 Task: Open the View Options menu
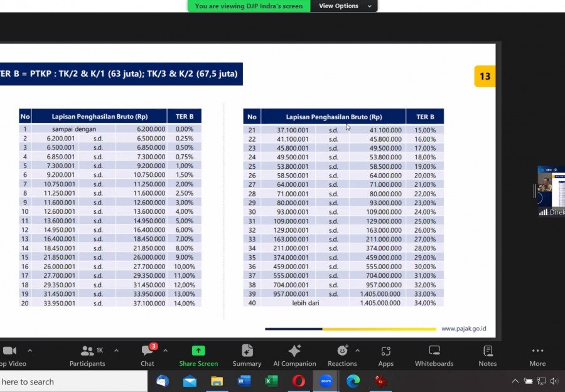pyautogui.click(x=344, y=6)
